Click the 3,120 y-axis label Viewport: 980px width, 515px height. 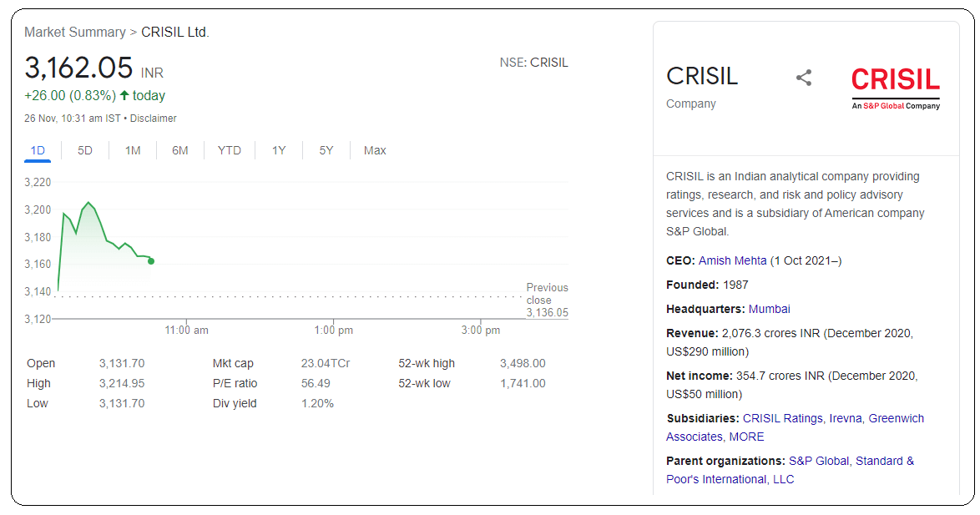(38, 319)
